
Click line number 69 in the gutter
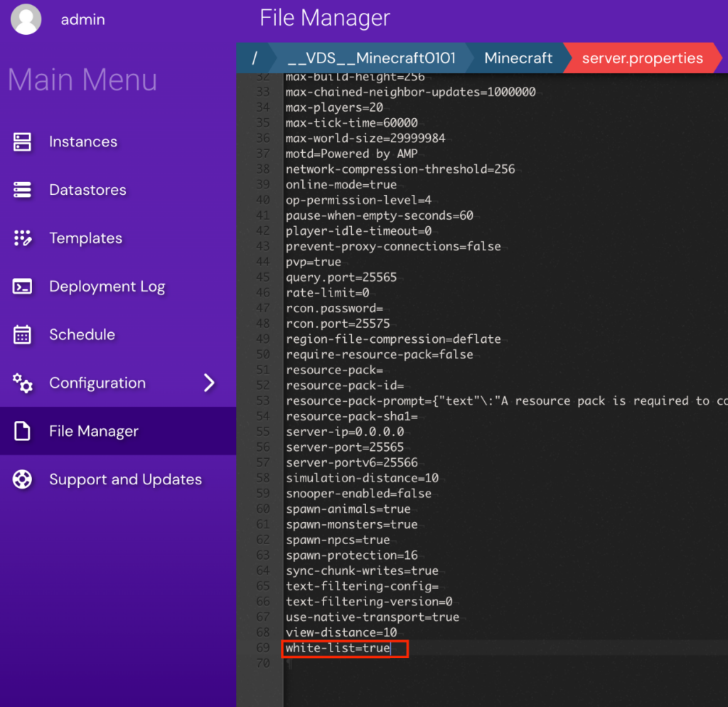click(263, 648)
